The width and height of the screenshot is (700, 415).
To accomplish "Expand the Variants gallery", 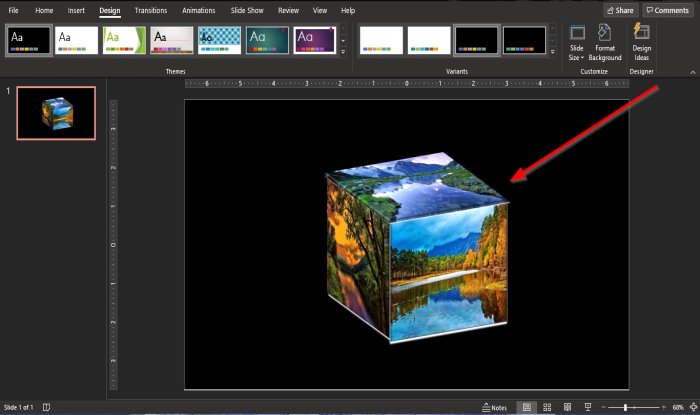I will (553, 52).
